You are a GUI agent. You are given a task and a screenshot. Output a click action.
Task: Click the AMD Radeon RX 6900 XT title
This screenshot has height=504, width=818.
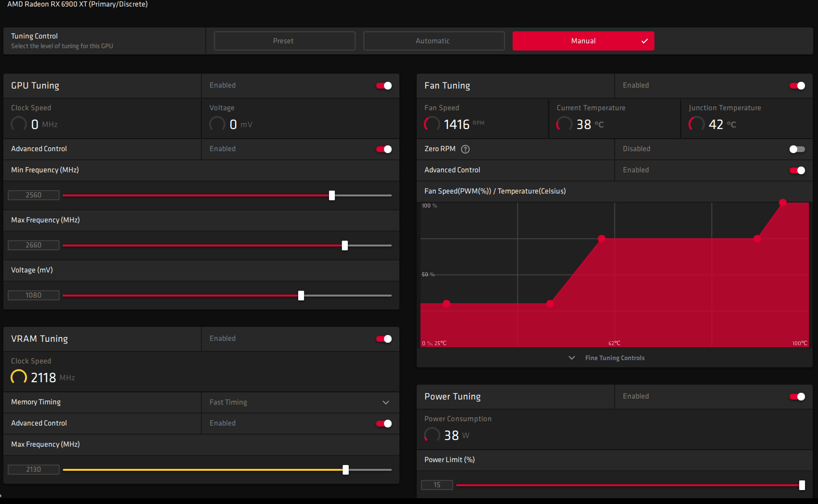click(x=78, y=4)
